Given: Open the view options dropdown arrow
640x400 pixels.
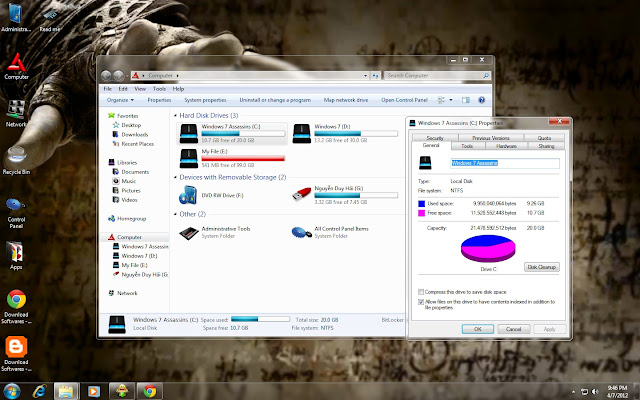Looking at the screenshot, I should point(451,100).
